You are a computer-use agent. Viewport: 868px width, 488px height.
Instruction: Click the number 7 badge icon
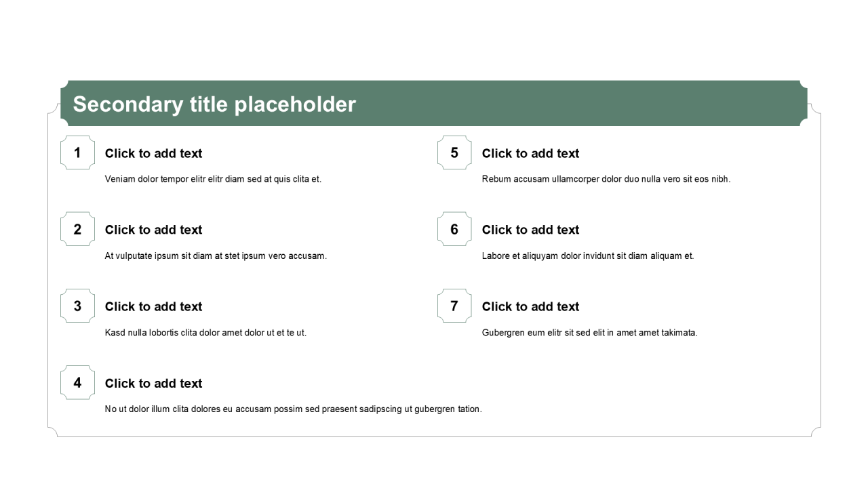[x=454, y=306]
